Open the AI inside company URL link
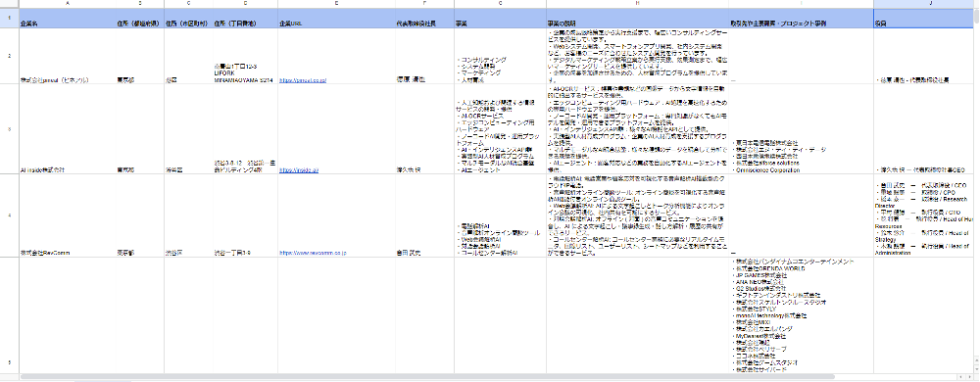 299,169
